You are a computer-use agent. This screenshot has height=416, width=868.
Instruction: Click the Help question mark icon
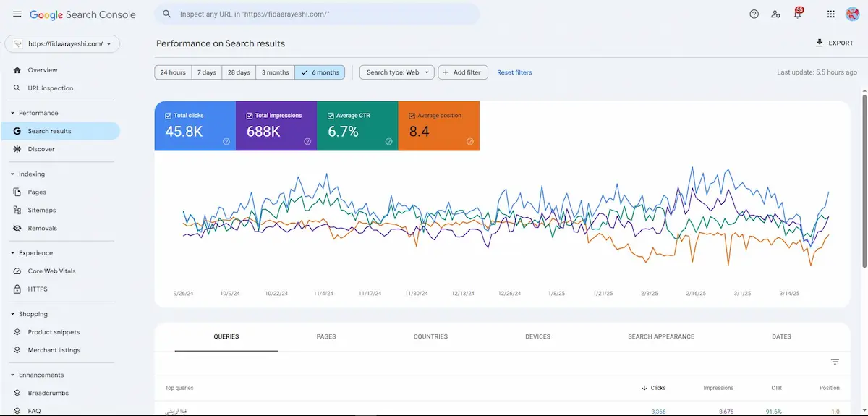(754, 14)
